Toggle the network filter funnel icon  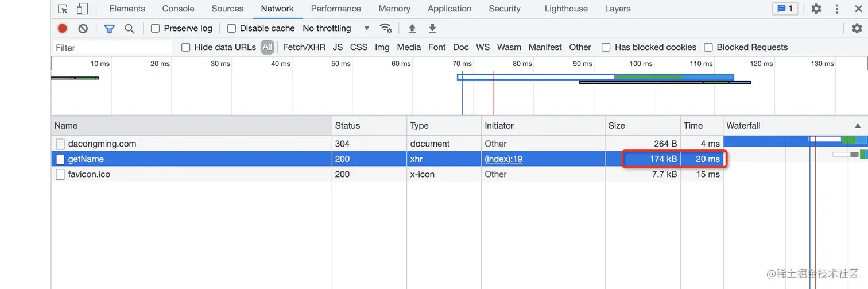tap(109, 28)
